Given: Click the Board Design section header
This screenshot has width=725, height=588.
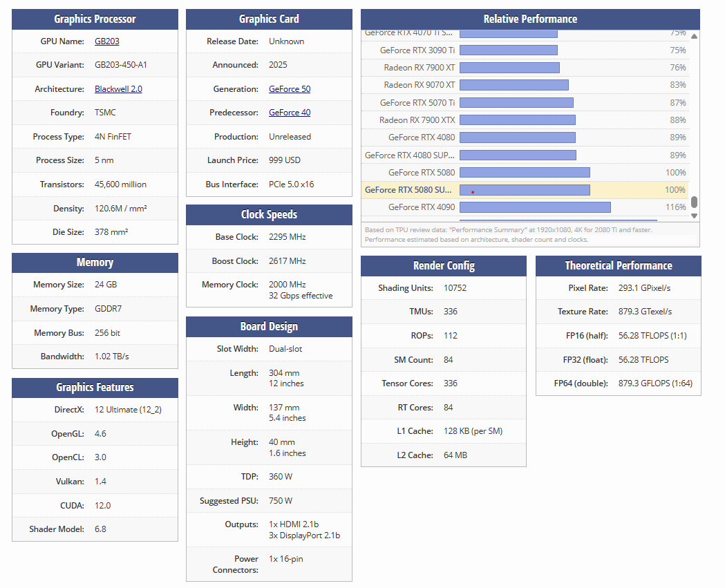Looking at the screenshot, I should (269, 326).
